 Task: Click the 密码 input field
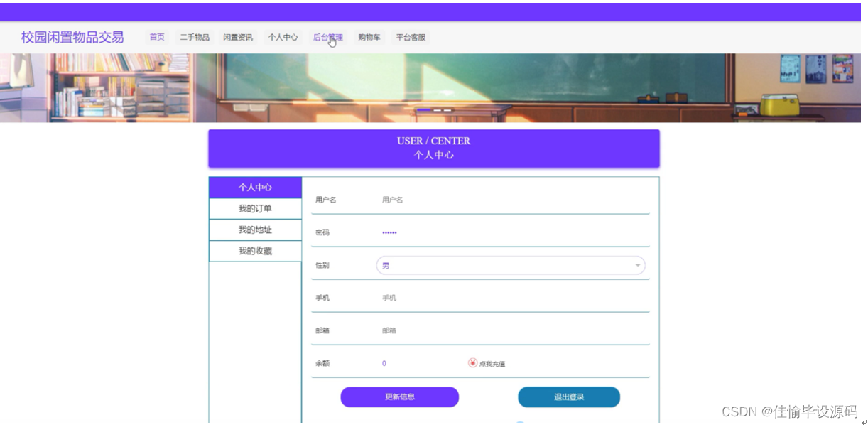pos(511,232)
